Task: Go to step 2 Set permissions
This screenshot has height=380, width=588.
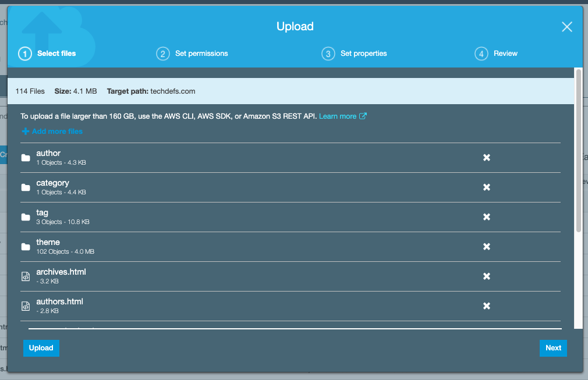Action: click(x=192, y=54)
